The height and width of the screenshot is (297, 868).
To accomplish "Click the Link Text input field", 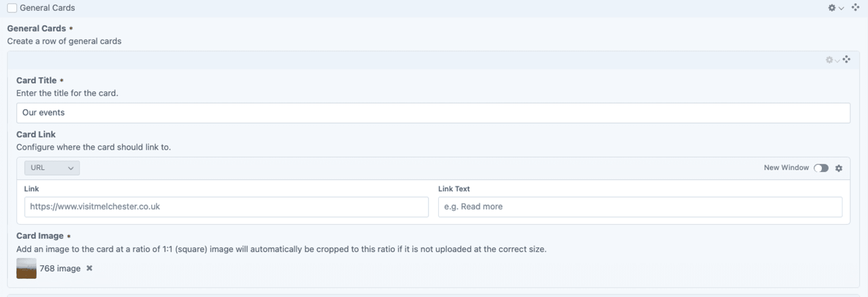I will [x=640, y=207].
